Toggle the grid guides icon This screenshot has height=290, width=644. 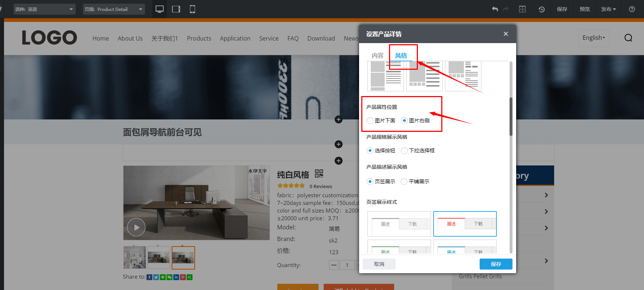point(522,9)
